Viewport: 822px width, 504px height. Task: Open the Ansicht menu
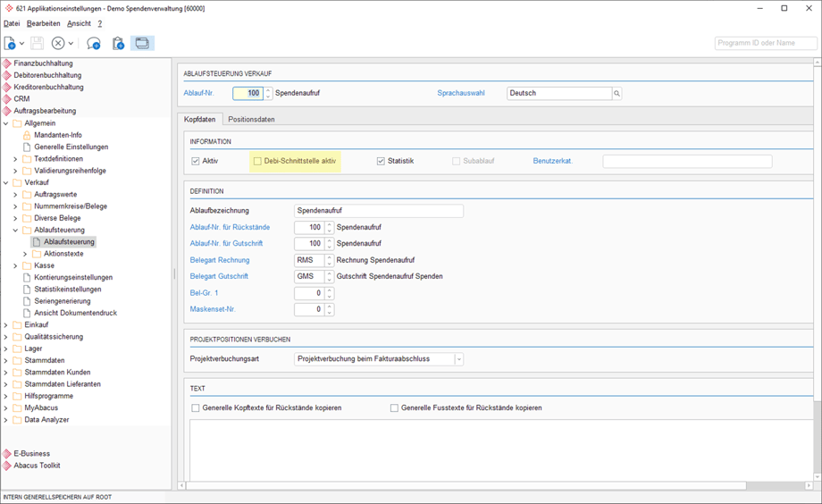79,23
